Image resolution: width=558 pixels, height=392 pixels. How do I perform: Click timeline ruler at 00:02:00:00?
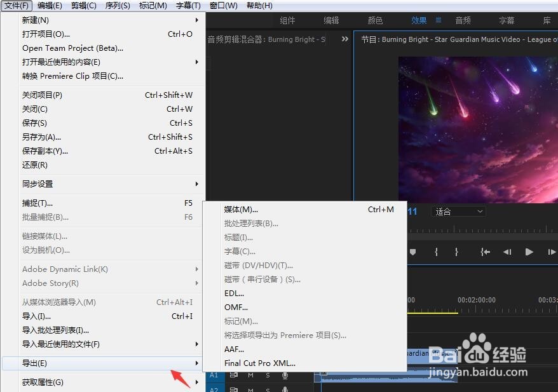pyautogui.click(x=477, y=300)
